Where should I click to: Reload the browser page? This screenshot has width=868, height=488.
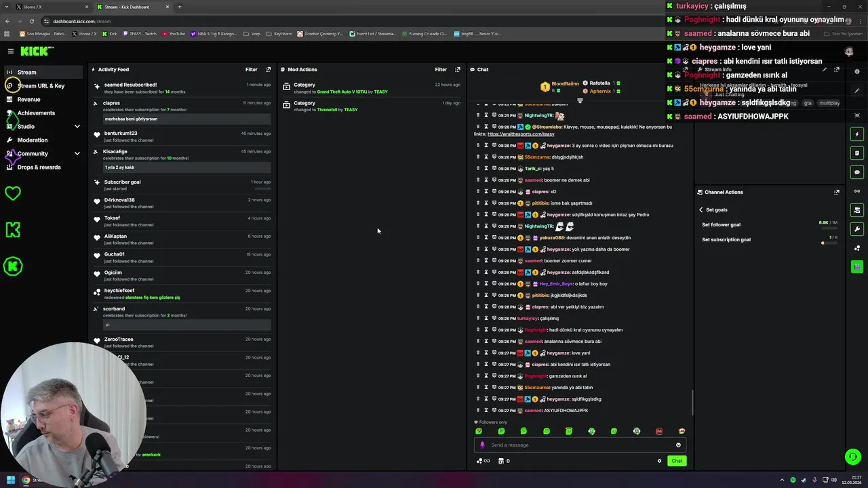click(31, 21)
